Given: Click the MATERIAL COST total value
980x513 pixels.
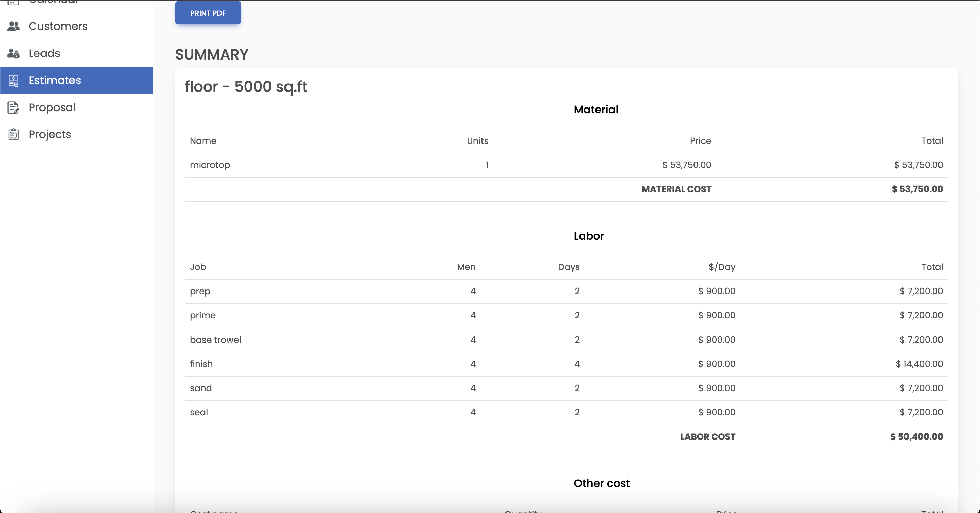Looking at the screenshot, I should (x=917, y=188).
